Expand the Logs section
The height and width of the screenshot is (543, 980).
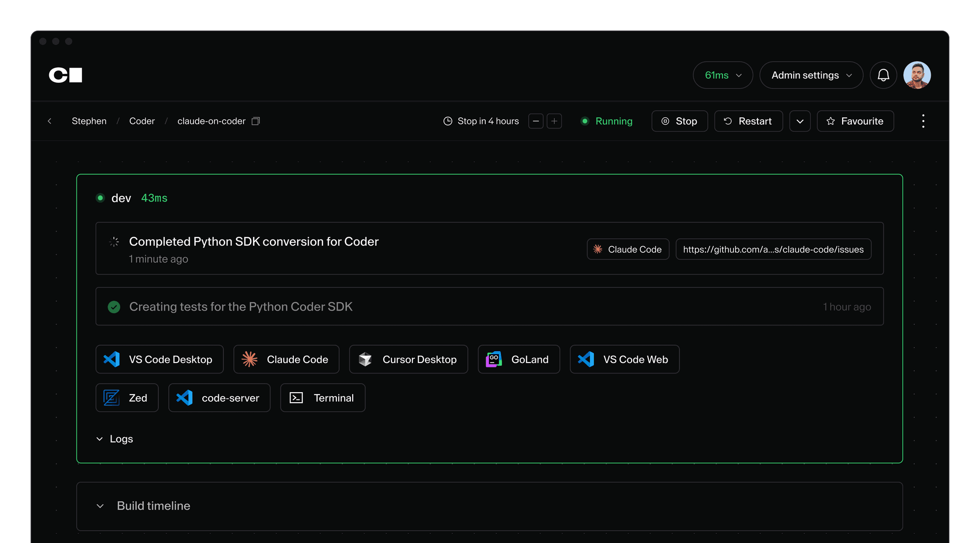[x=115, y=439]
